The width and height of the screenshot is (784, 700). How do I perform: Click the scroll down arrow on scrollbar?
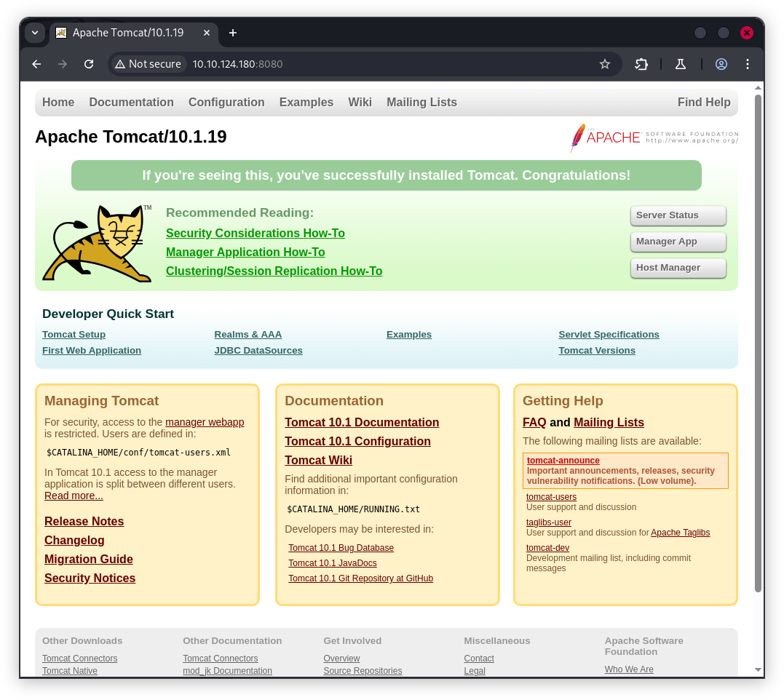pos(758,669)
